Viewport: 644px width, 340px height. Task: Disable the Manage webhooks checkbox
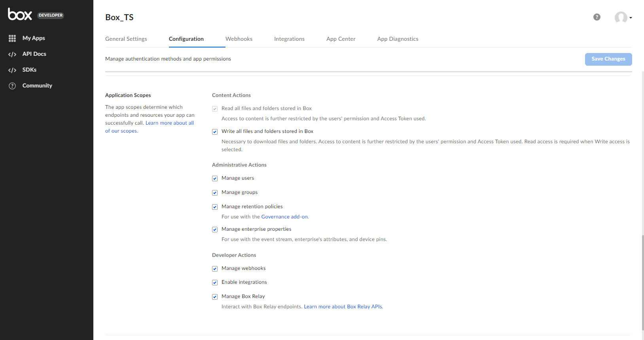pyautogui.click(x=215, y=269)
